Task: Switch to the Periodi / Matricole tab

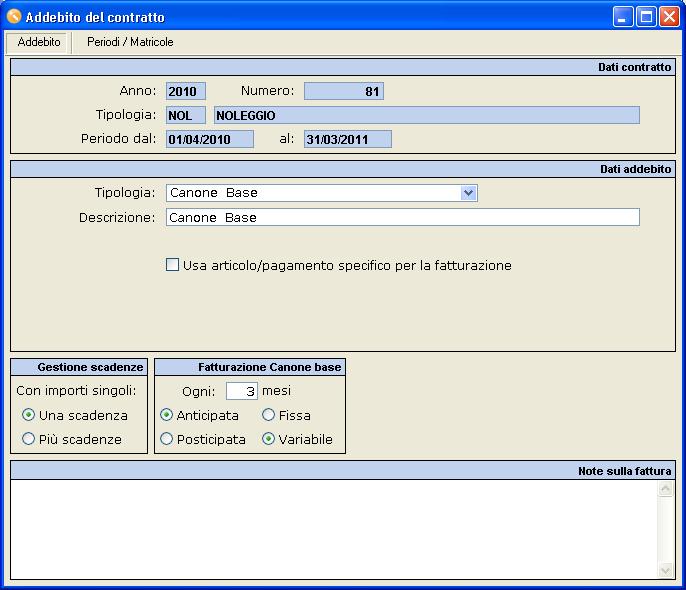Action: [130, 43]
